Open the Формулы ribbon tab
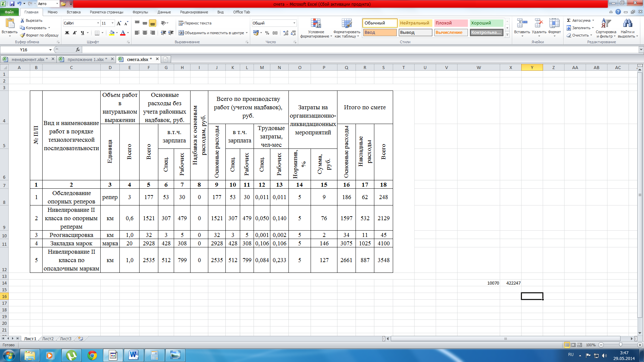The width and height of the screenshot is (644, 362). tap(140, 12)
